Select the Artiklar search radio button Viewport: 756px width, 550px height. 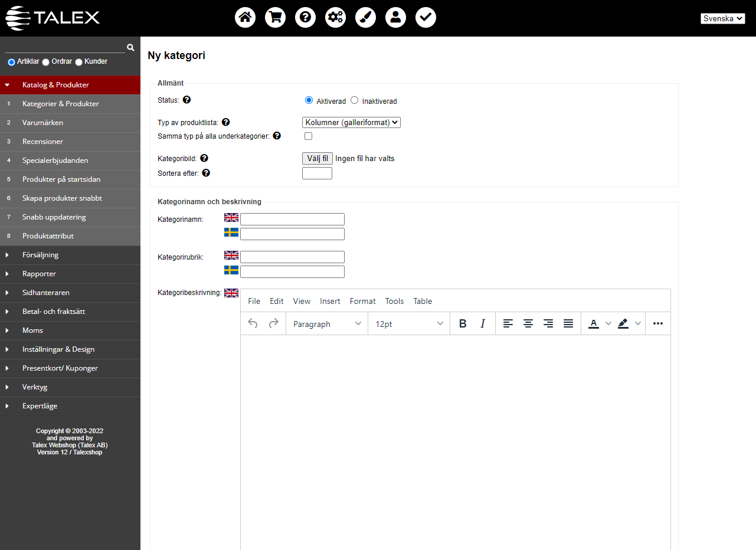(x=11, y=62)
